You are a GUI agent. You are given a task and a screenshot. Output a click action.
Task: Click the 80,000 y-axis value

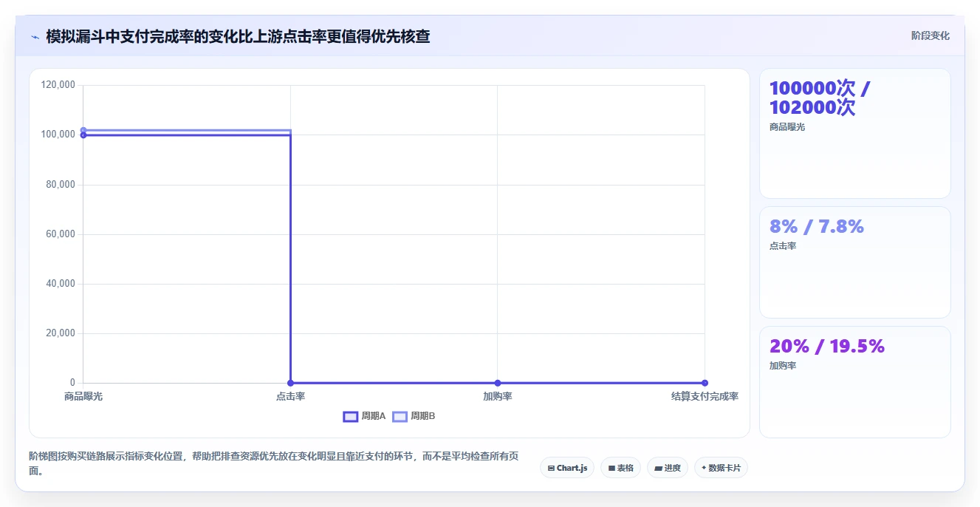point(61,184)
